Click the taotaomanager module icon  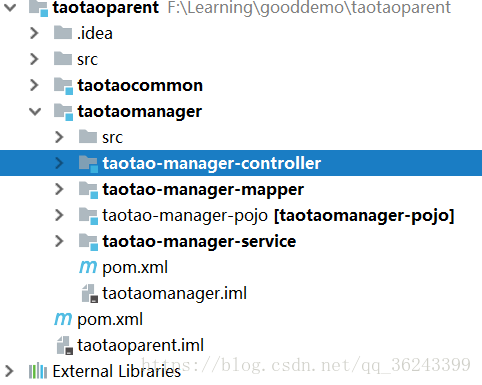point(63,112)
